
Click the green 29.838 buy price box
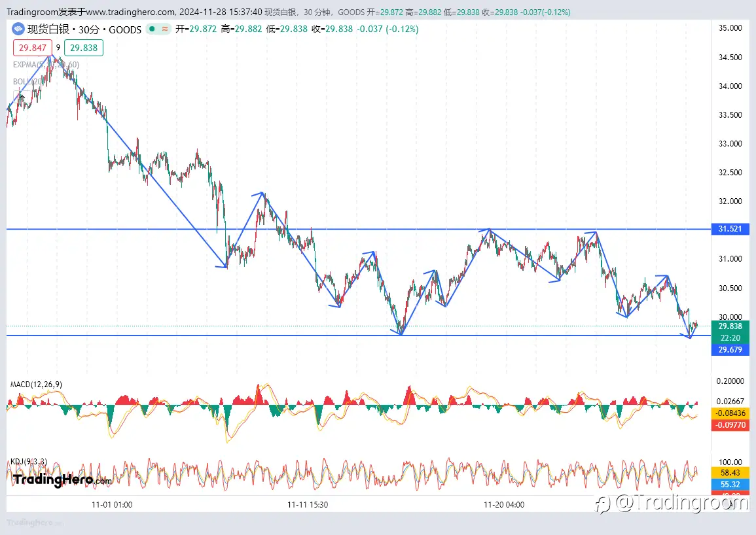[x=84, y=48]
